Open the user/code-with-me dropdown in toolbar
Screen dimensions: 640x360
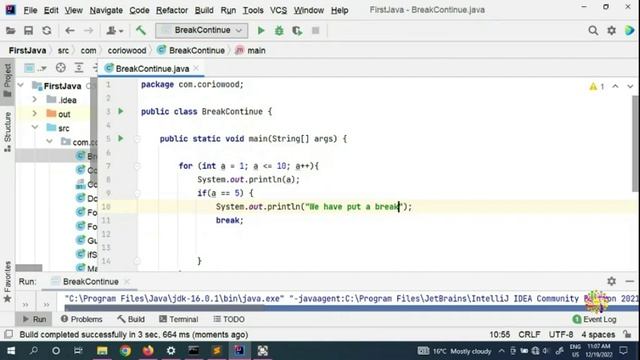[115, 31]
